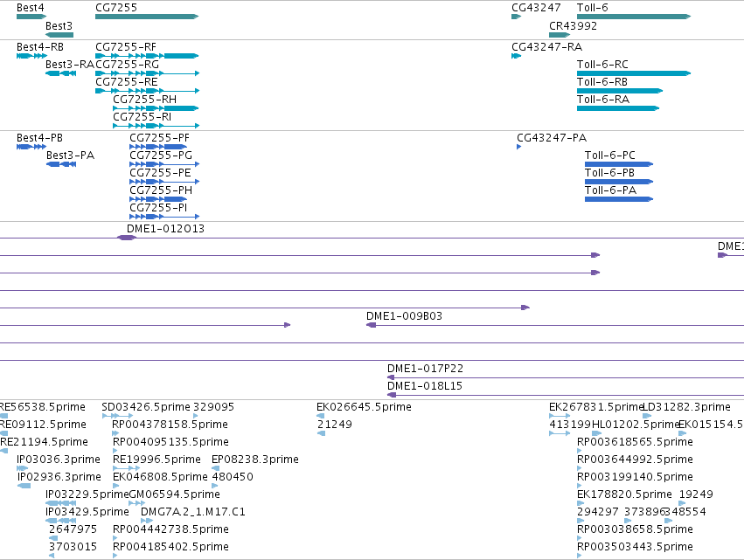Open the CG7255-RG transcript
The image size is (744, 560).
[x=147, y=73]
